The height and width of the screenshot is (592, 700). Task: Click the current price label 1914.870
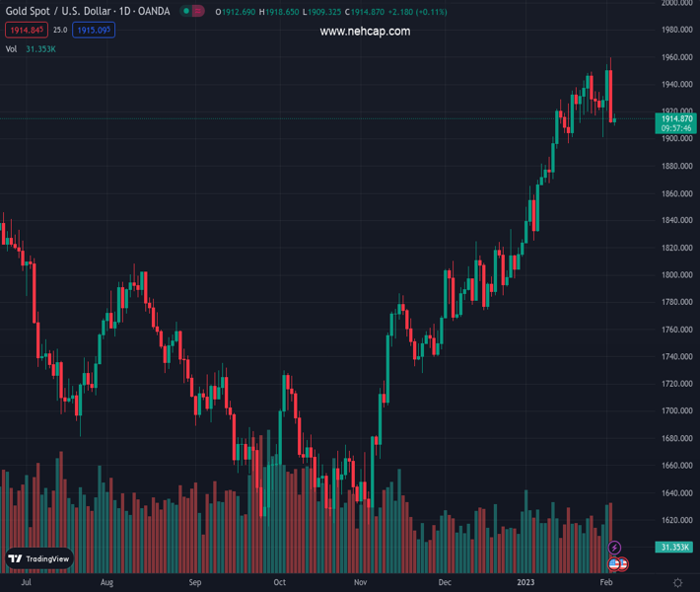[x=676, y=118]
